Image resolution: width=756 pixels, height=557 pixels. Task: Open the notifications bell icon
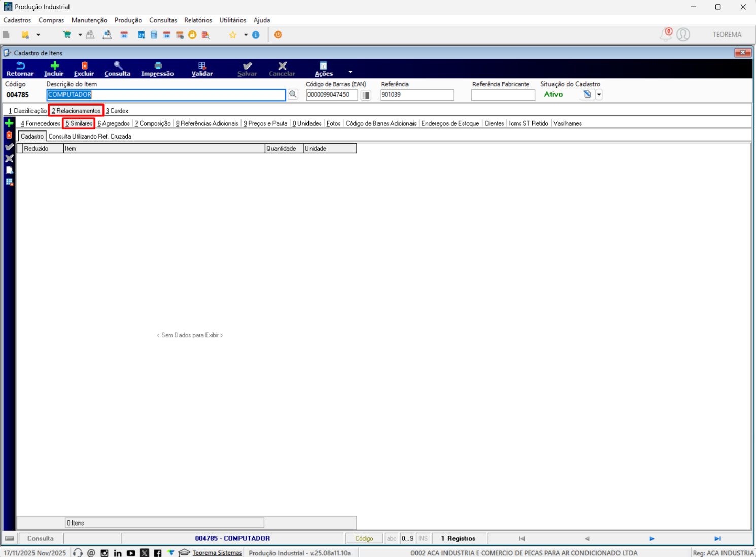666,34
